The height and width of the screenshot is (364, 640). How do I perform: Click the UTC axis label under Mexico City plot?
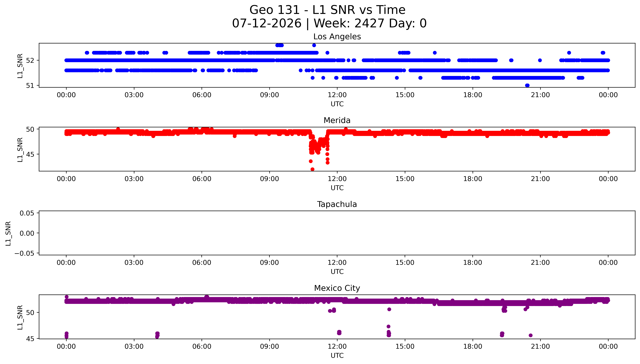[x=337, y=356]
